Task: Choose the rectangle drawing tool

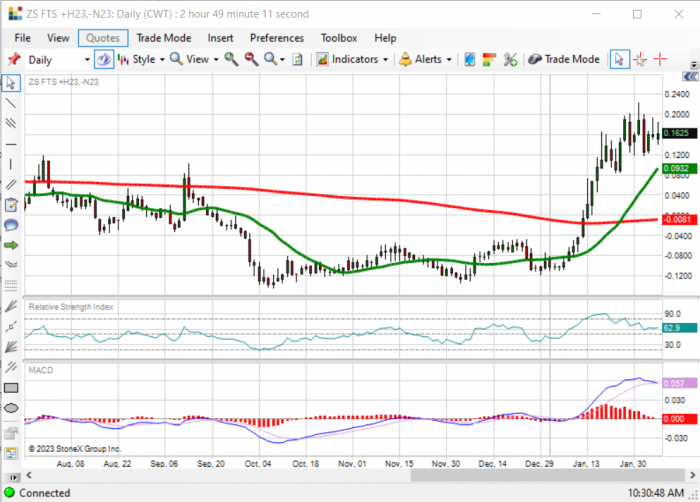Action: 11,388
